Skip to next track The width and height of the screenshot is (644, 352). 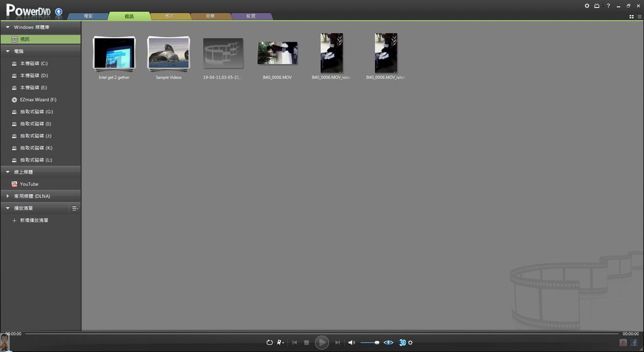pos(337,342)
